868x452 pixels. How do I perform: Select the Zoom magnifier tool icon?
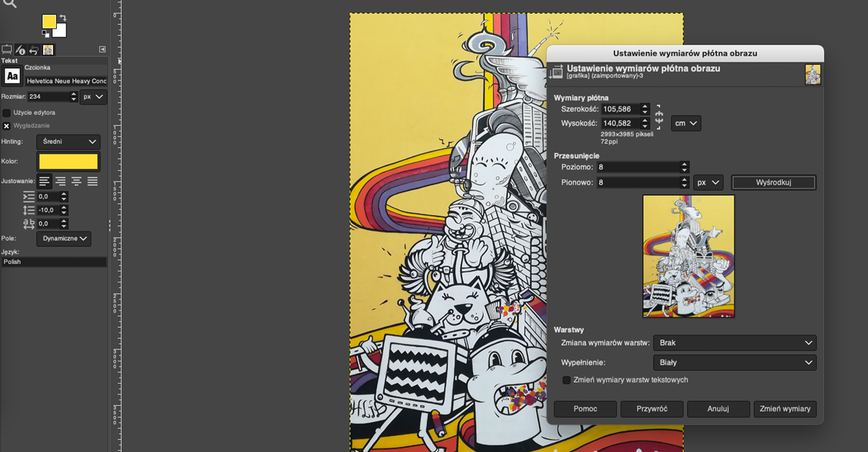[10, 4]
